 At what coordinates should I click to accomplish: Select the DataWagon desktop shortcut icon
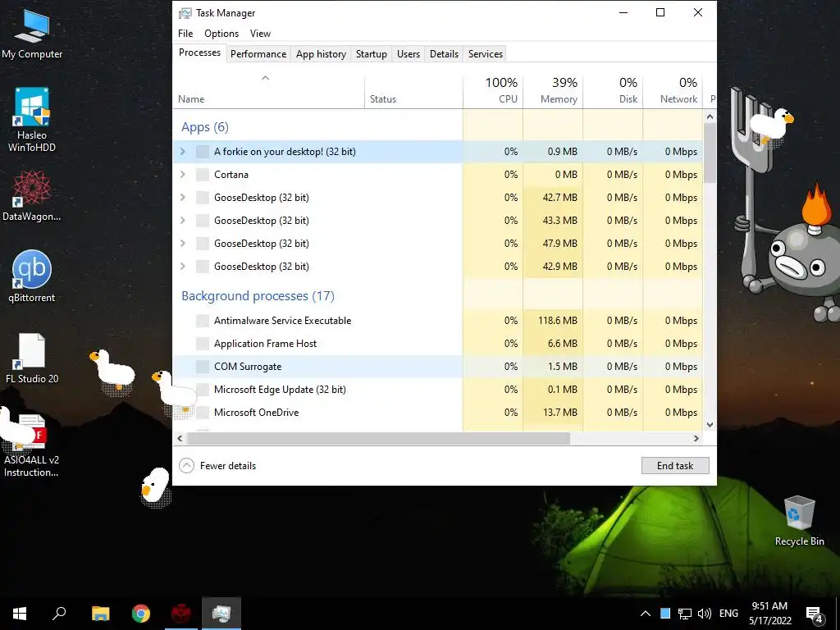(x=32, y=195)
